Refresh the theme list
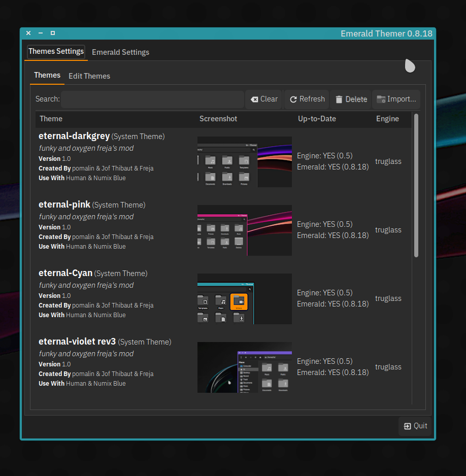This screenshot has height=476, width=466. tap(307, 99)
